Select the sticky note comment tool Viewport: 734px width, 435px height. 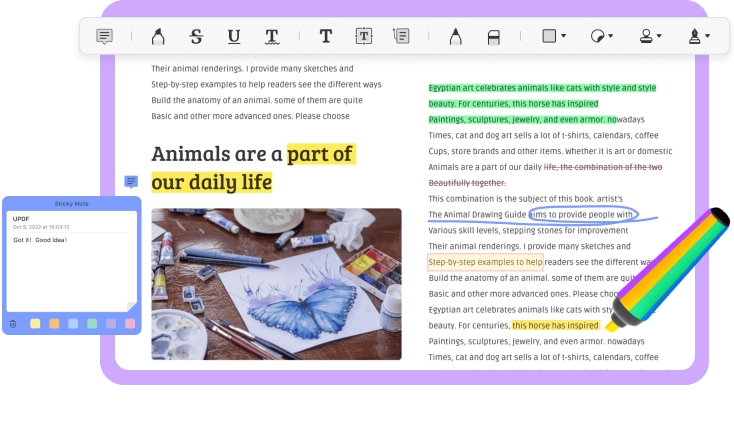(104, 37)
